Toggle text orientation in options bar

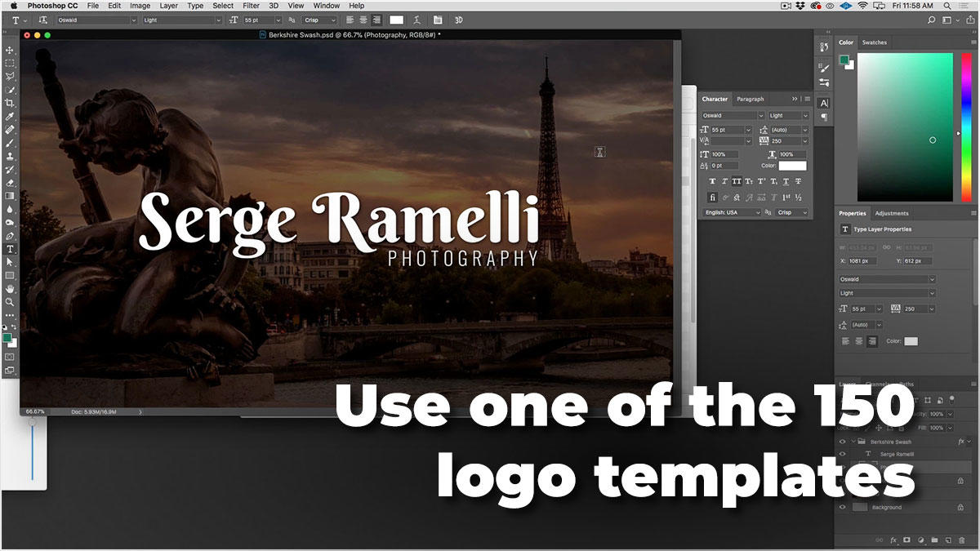42,20
